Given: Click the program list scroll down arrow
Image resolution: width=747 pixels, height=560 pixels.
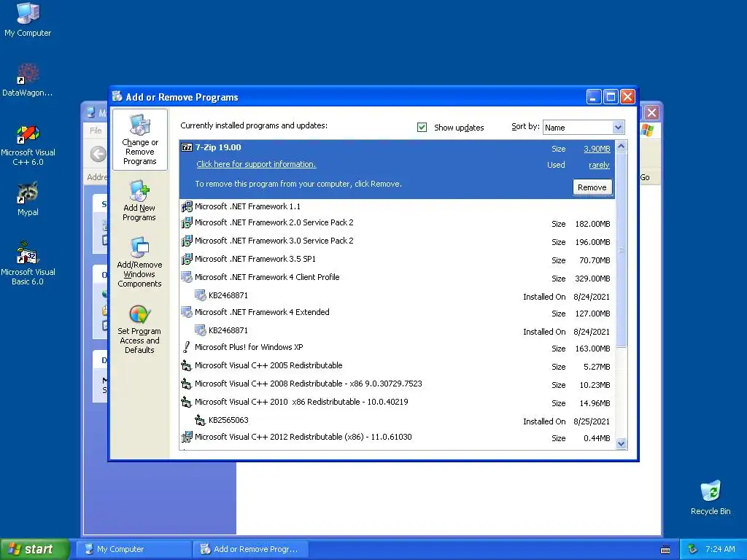Looking at the screenshot, I should pos(622,444).
